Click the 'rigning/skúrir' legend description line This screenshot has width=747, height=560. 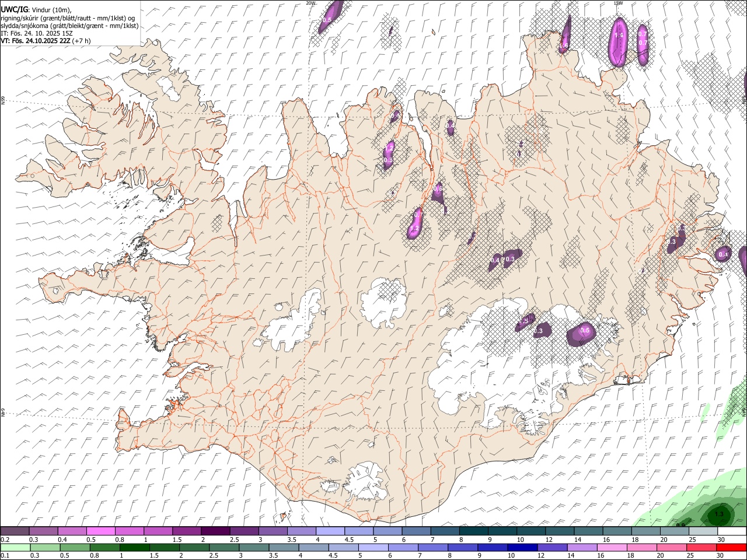[x=68, y=18]
